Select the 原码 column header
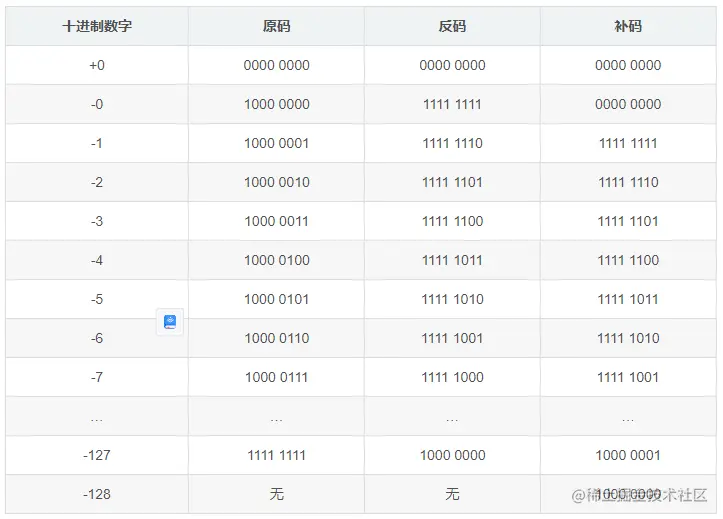Viewport: 723px width, 519px height. [x=276, y=26]
